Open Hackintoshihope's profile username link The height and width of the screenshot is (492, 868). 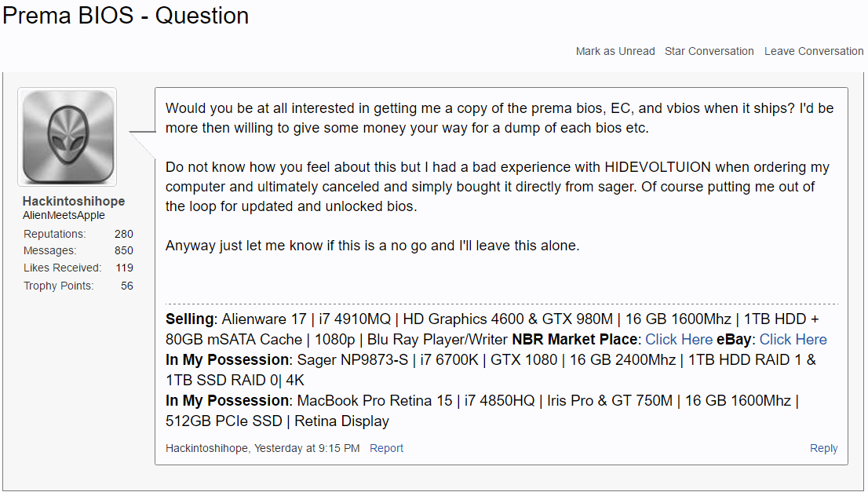(74, 202)
